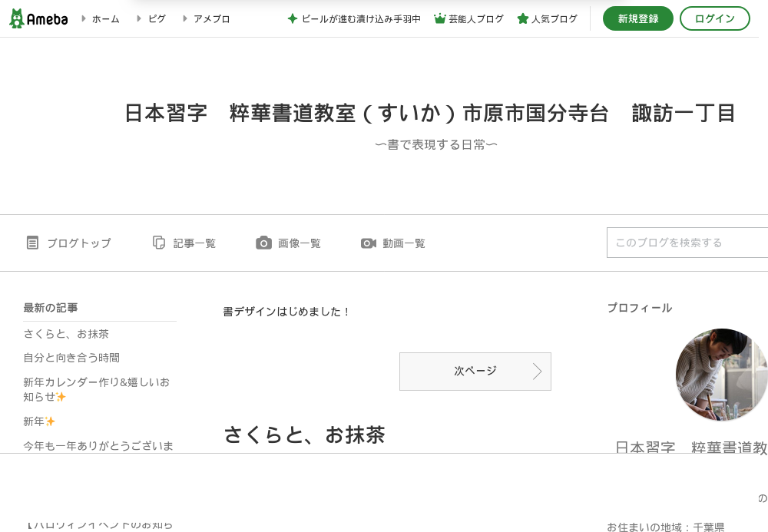
Task: Click the ブログトップ page icon
Action: 32,243
